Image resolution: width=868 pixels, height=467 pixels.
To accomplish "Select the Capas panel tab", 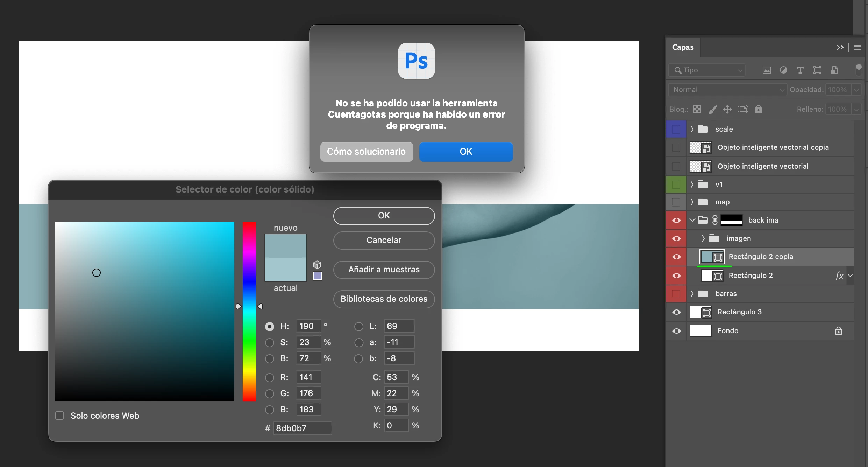I will pyautogui.click(x=683, y=47).
